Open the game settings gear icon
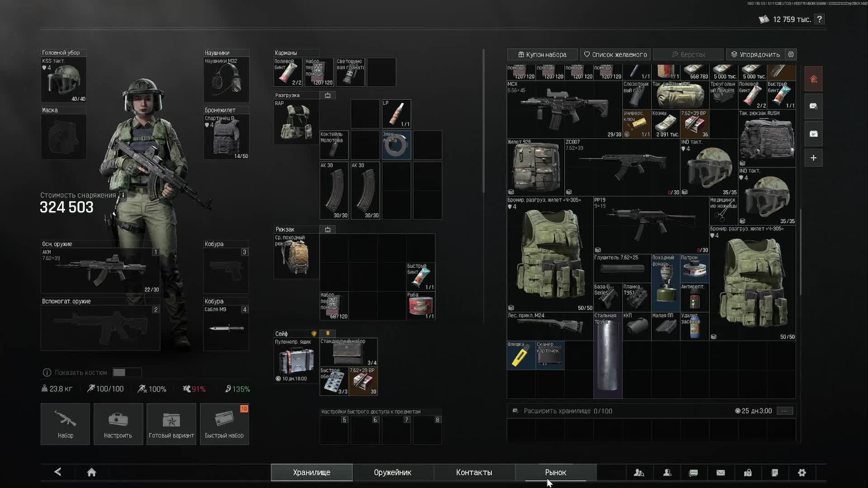 tap(802, 473)
